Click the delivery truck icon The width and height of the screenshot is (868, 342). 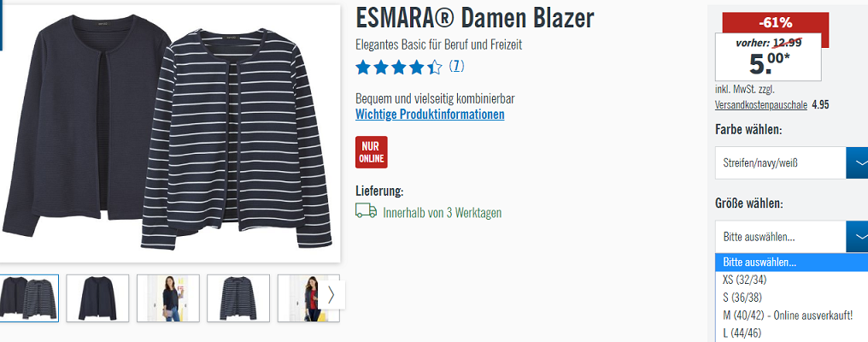tap(366, 210)
